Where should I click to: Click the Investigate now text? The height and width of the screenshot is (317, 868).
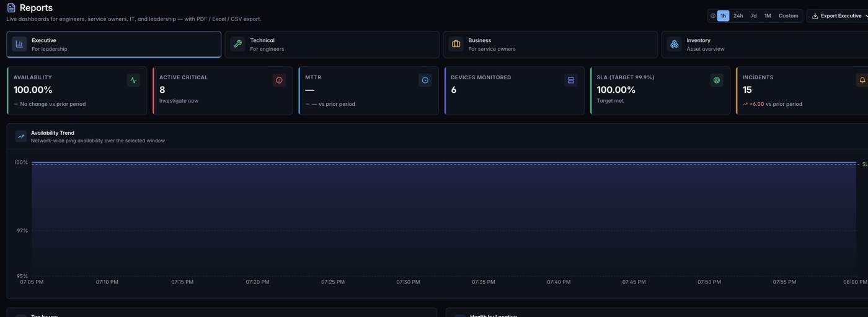point(179,101)
